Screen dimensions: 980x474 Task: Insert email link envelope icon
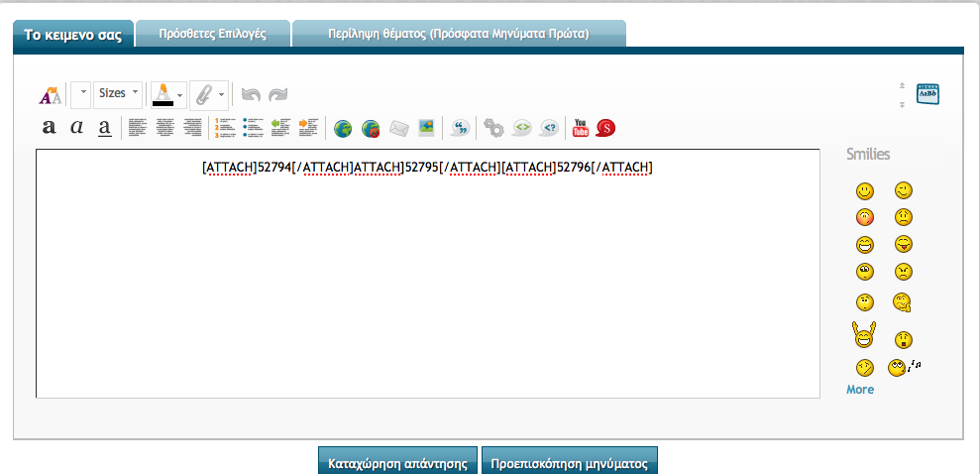(x=398, y=129)
